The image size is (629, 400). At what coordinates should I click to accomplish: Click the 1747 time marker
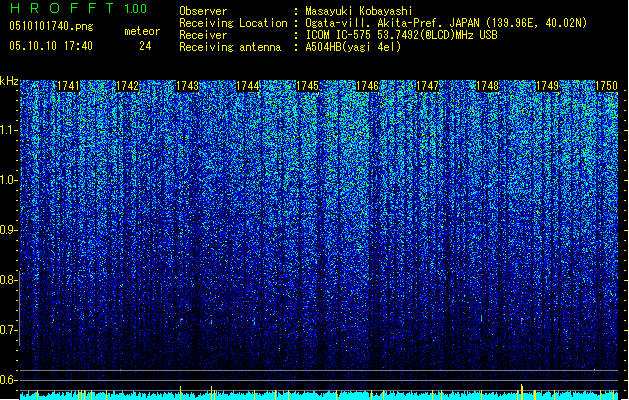(428, 86)
